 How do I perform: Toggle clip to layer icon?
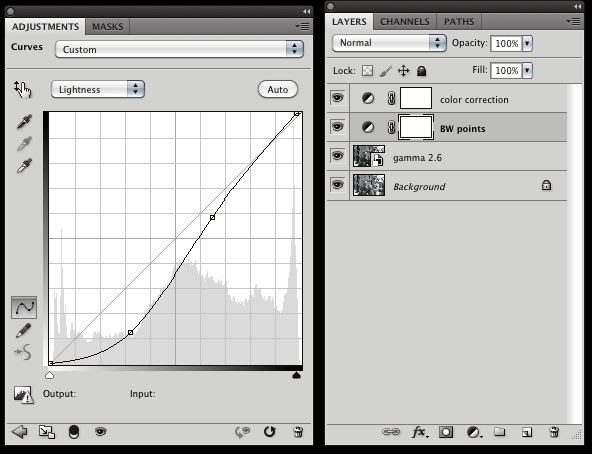[x=74, y=432]
